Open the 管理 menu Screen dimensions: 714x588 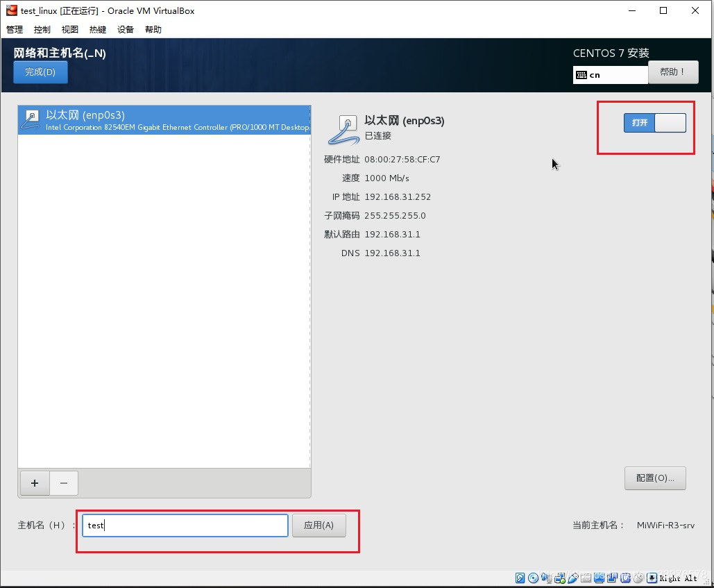tap(14, 30)
